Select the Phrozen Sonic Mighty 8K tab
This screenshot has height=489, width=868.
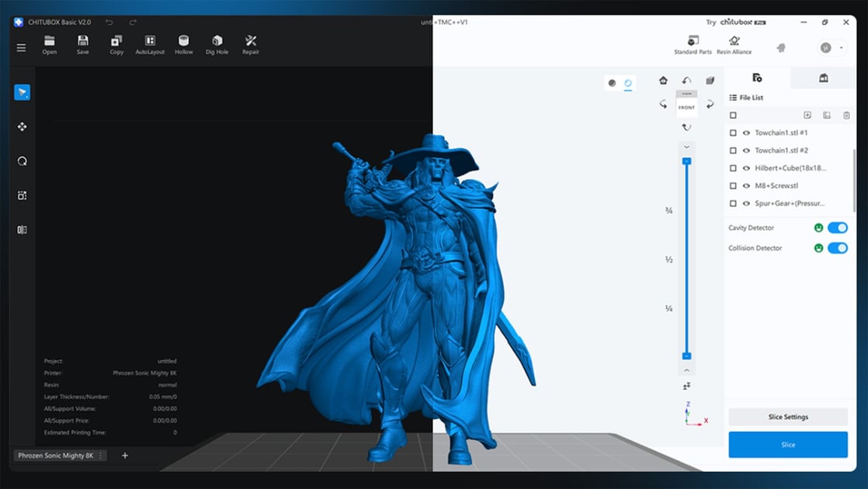(x=55, y=456)
